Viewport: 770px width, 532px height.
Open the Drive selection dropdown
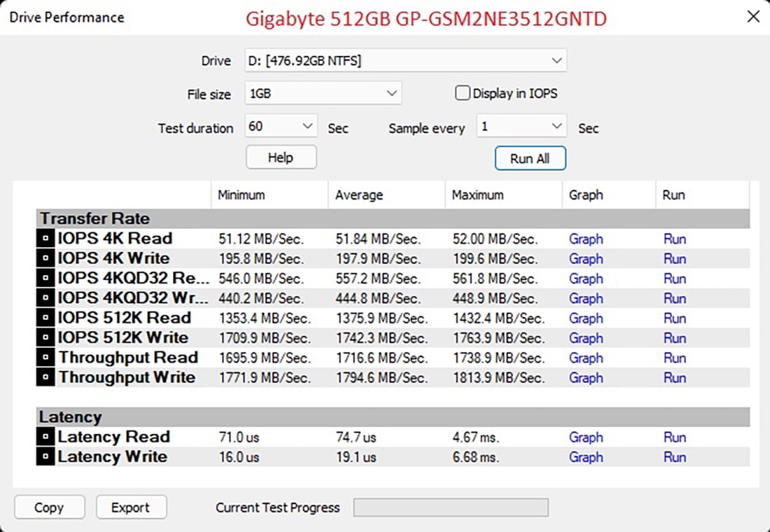click(405, 61)
